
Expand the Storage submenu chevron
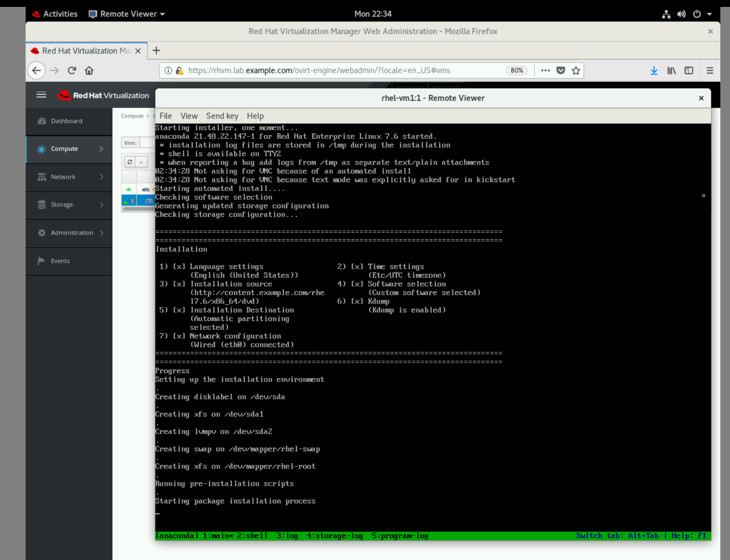(x=101, y=205)
